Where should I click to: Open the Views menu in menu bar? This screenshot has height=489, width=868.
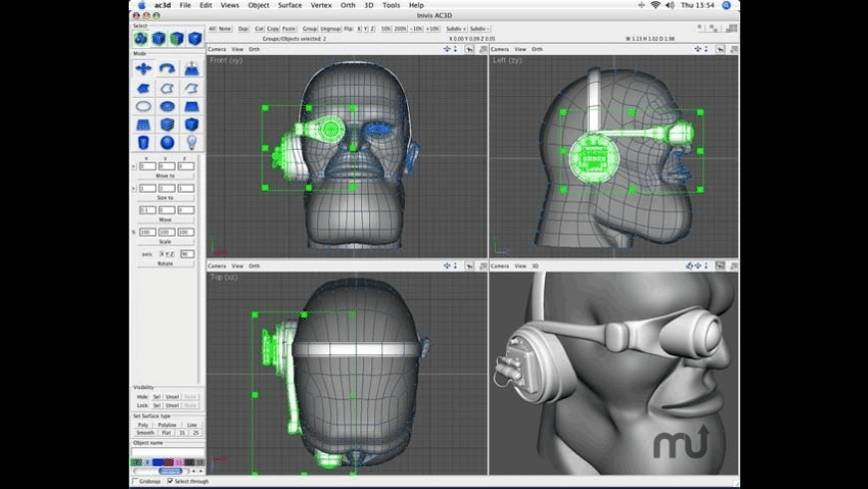229,5
